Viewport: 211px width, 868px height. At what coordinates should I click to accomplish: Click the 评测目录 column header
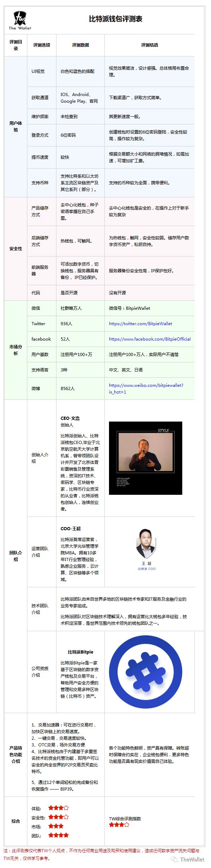tap(16, 45)
